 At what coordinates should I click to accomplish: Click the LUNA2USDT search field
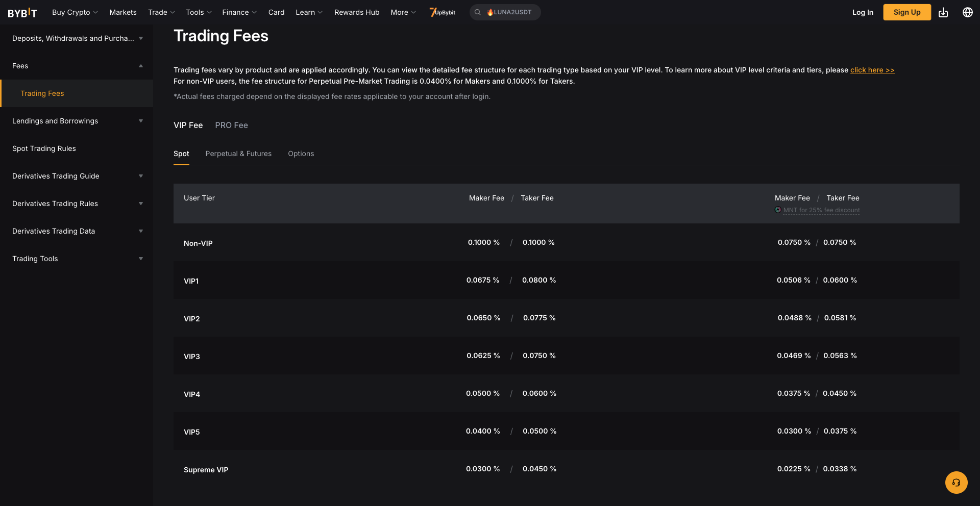pos(505,12)
